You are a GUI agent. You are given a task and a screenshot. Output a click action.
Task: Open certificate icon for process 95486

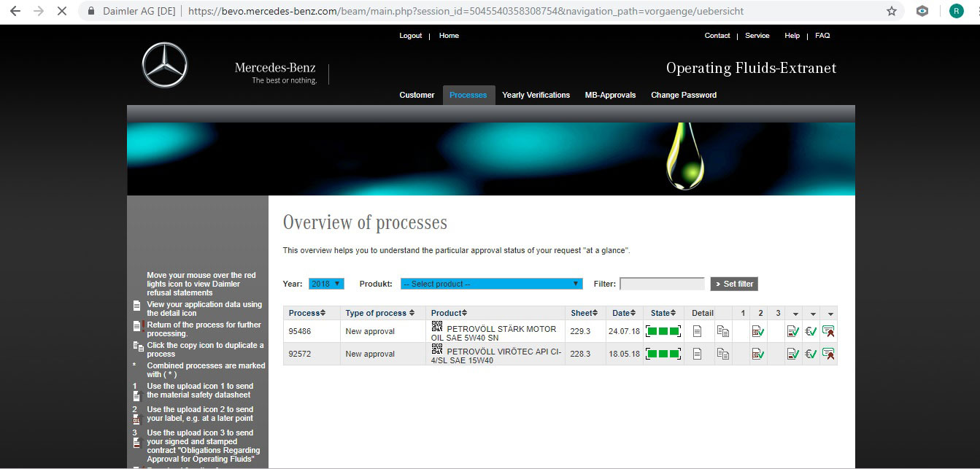click(x=828, y=331)
